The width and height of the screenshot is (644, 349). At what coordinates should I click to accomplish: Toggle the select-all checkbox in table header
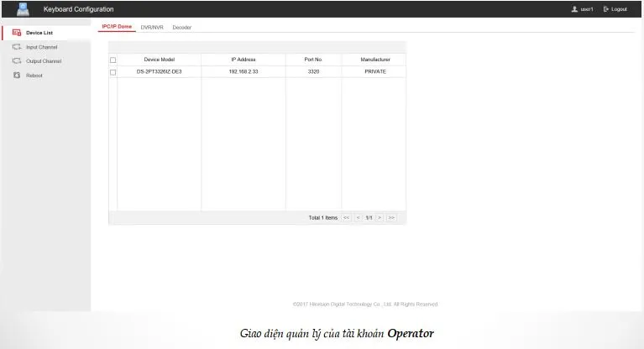point(113,60)
